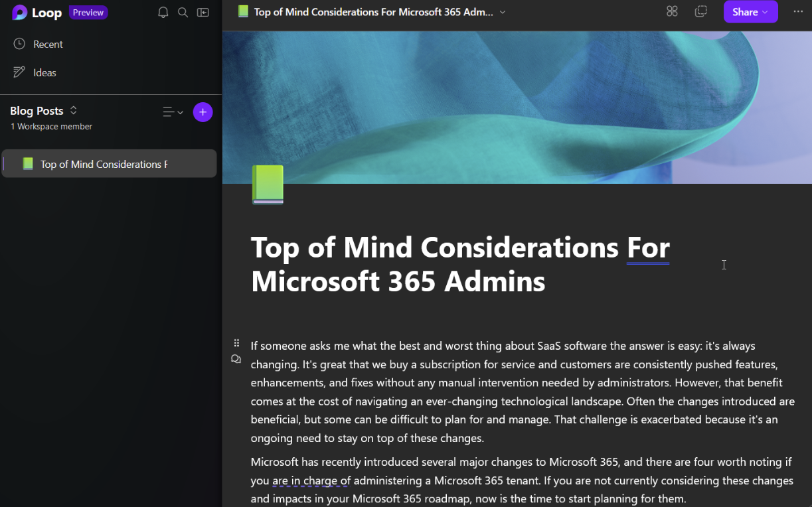Click the copy as component icon

pyautogui.click(x=700, y=11)
